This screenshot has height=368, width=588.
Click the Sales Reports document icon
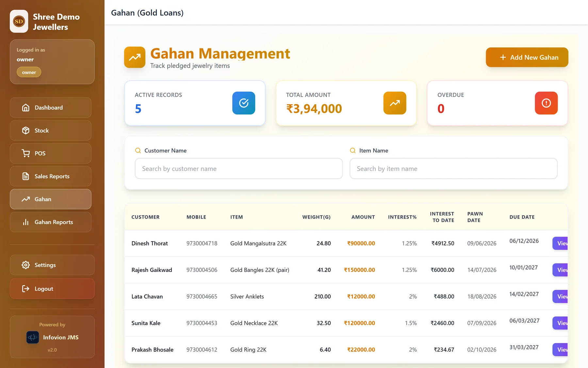(25, 176)
